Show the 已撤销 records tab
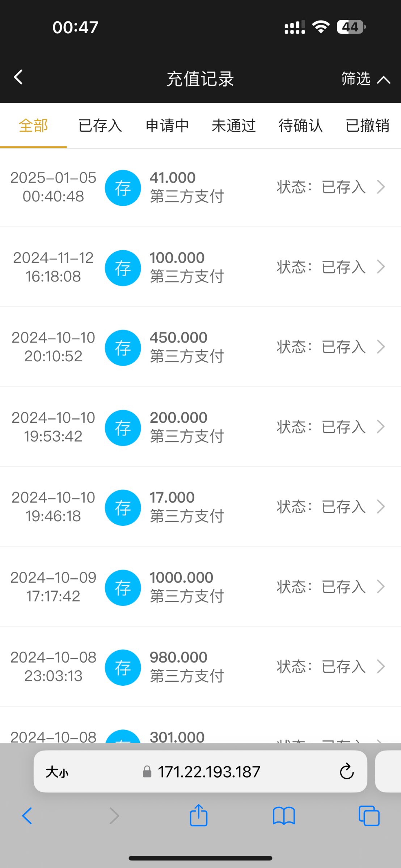Screen dimensions: 401x868 tap(367, 125)
